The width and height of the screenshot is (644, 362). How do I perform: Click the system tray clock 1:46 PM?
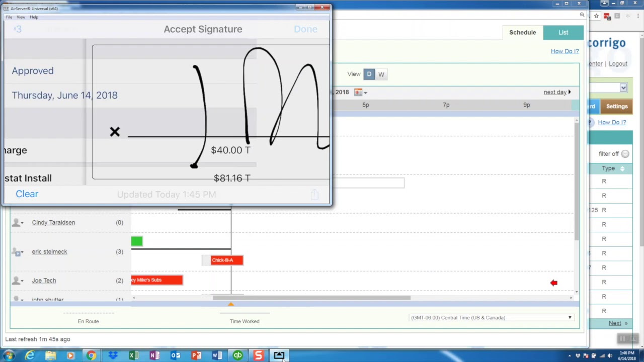[626, 355]
